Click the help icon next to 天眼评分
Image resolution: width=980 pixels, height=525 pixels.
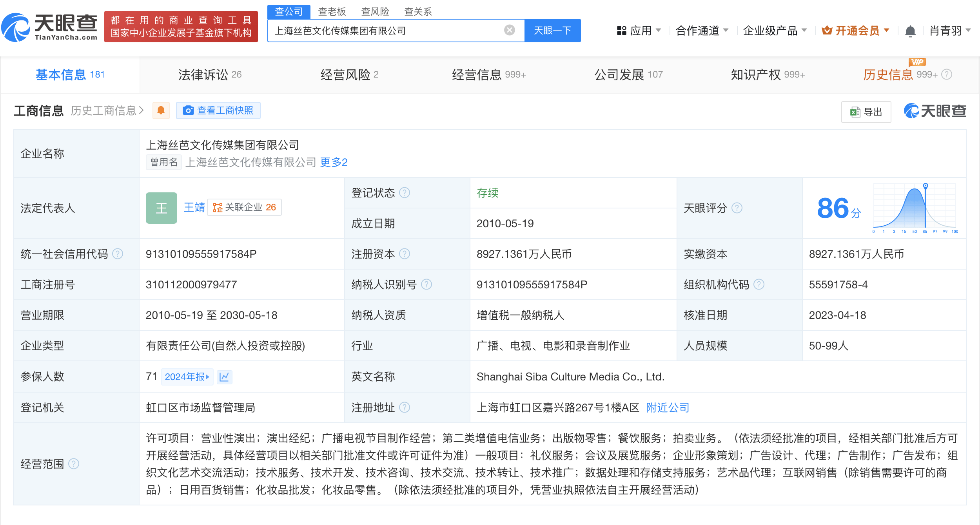737,208
